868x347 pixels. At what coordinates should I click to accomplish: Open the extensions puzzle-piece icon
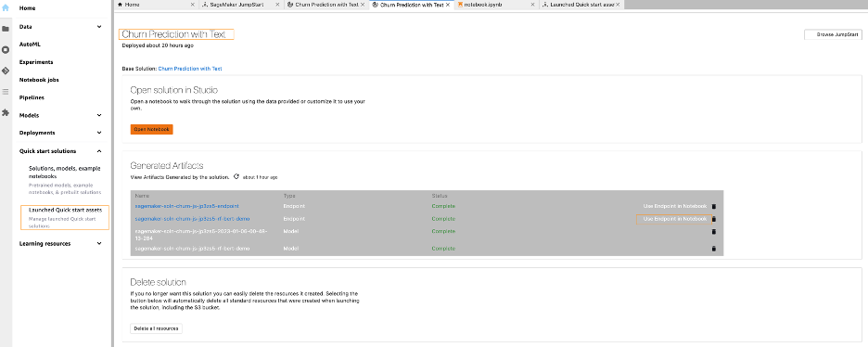6,112
